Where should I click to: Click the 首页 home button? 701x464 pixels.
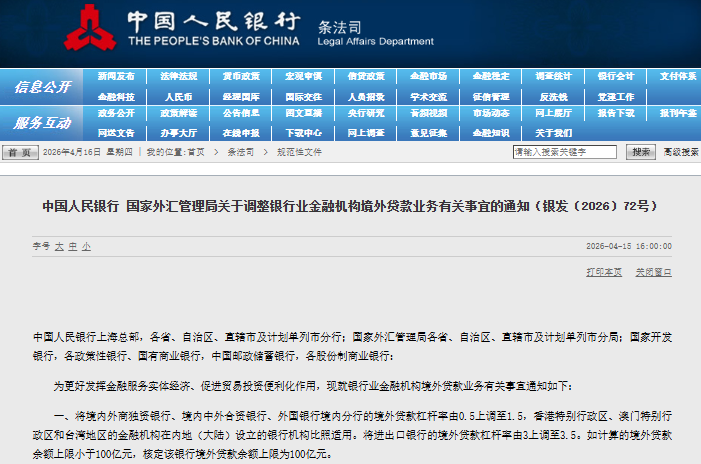click(20, 152)
